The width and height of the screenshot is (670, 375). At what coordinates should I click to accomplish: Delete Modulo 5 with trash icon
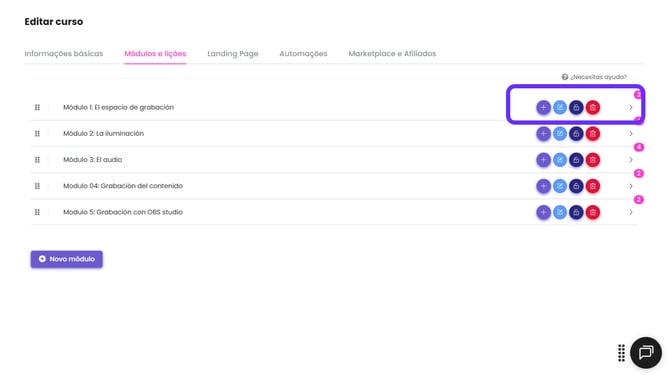click(593, 212)
